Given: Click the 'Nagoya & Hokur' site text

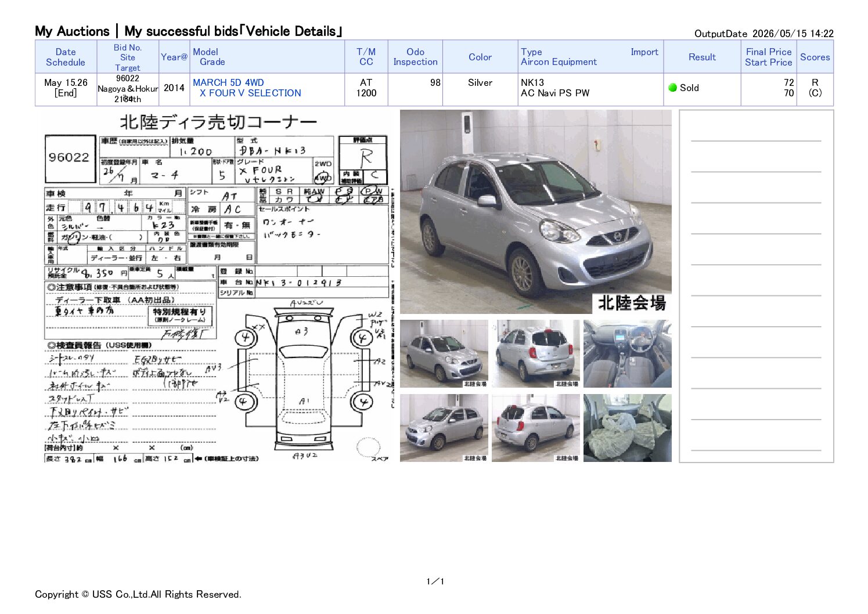Looking at the screenshot, I should pos(128,89).
